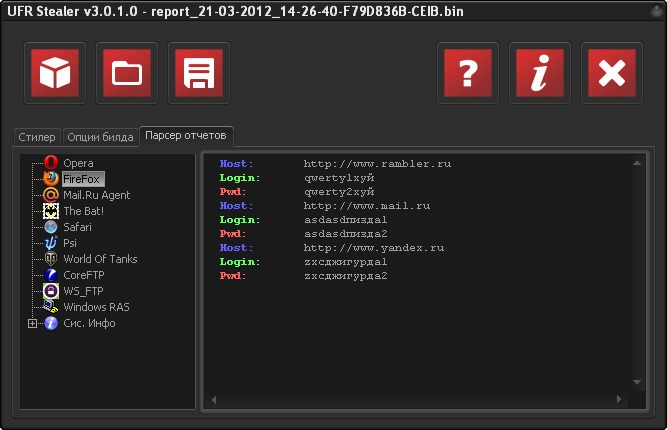Click the red box package icon
Viewport: 667px width, 430px height.
tap(54, 73)
